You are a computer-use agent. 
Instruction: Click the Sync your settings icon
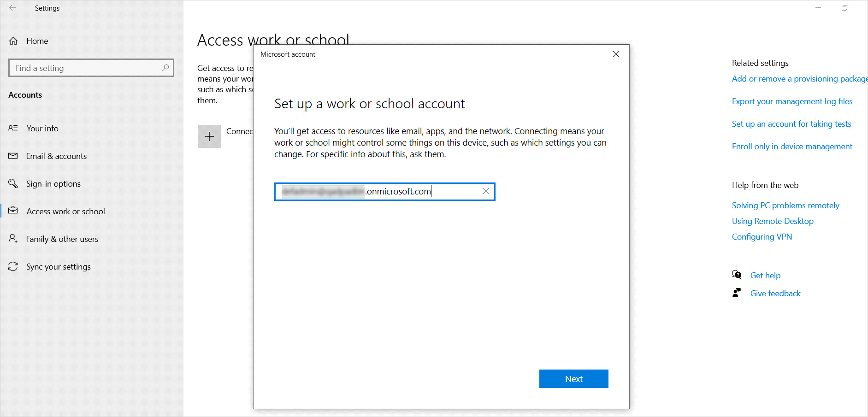tap(13, 266)
